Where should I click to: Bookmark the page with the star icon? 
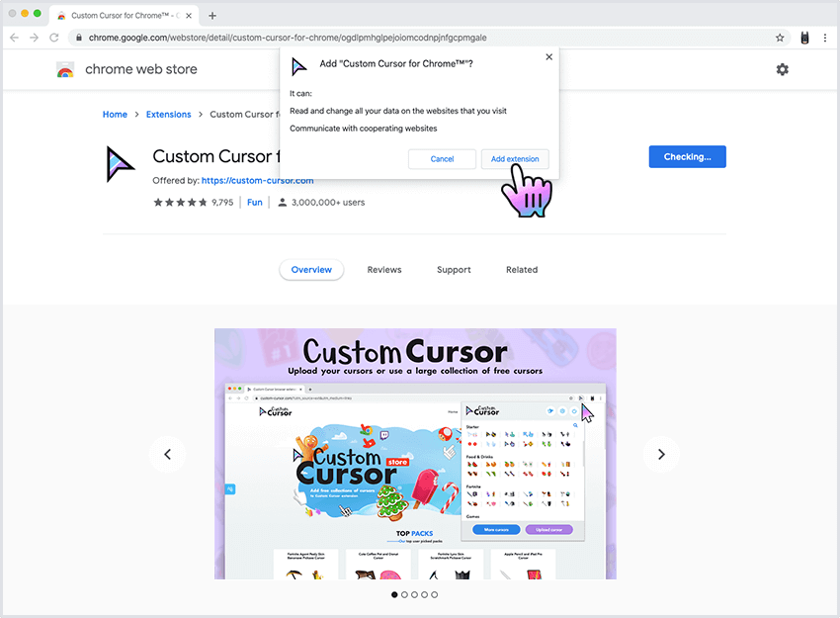[780, 38]
